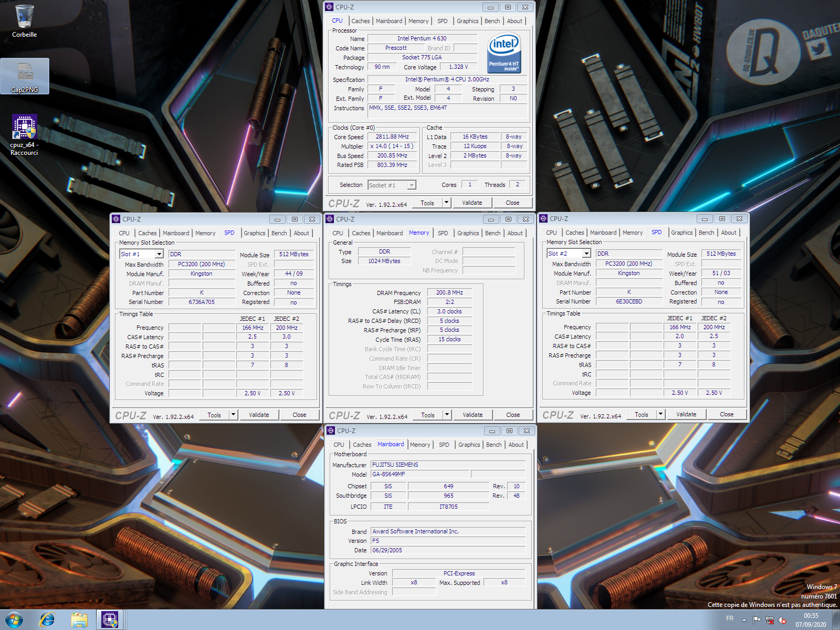Open the Windows Start orb
Screen dimensions: 840x630
(14, 620)
